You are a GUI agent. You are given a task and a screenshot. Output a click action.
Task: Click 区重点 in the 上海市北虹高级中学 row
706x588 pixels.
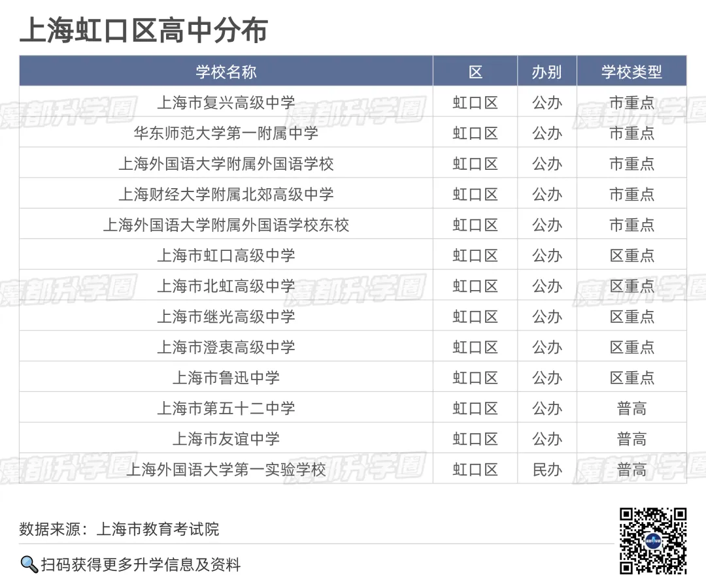[x=631, y=286]
